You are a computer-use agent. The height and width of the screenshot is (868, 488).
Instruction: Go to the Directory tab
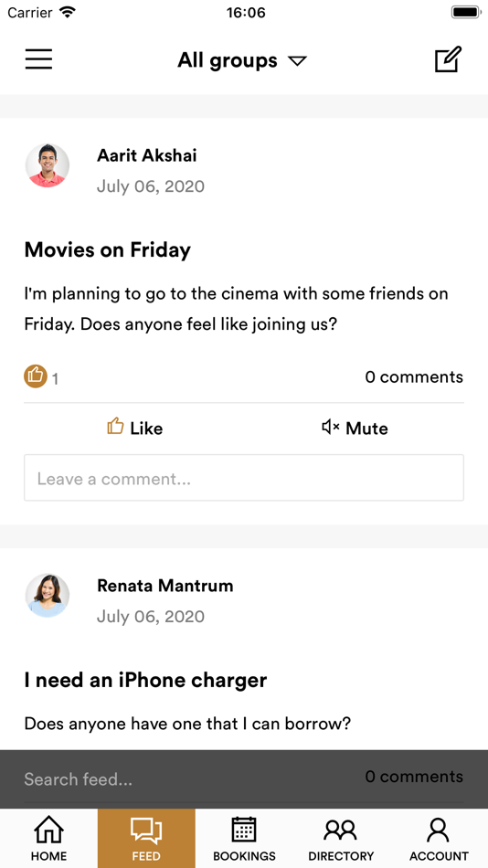pyautogui.click(x=341, y=838)
